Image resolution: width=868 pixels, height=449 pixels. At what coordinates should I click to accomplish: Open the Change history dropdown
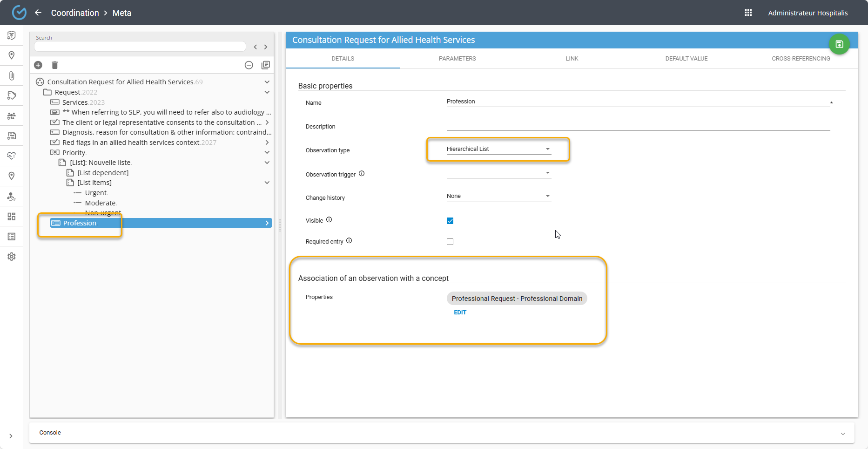[498, 196]
